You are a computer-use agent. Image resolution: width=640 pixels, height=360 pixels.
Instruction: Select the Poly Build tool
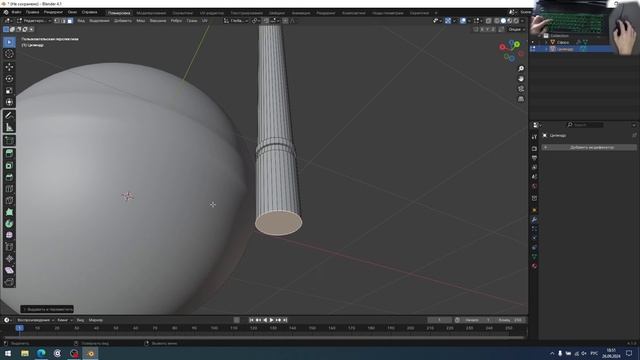9,212
